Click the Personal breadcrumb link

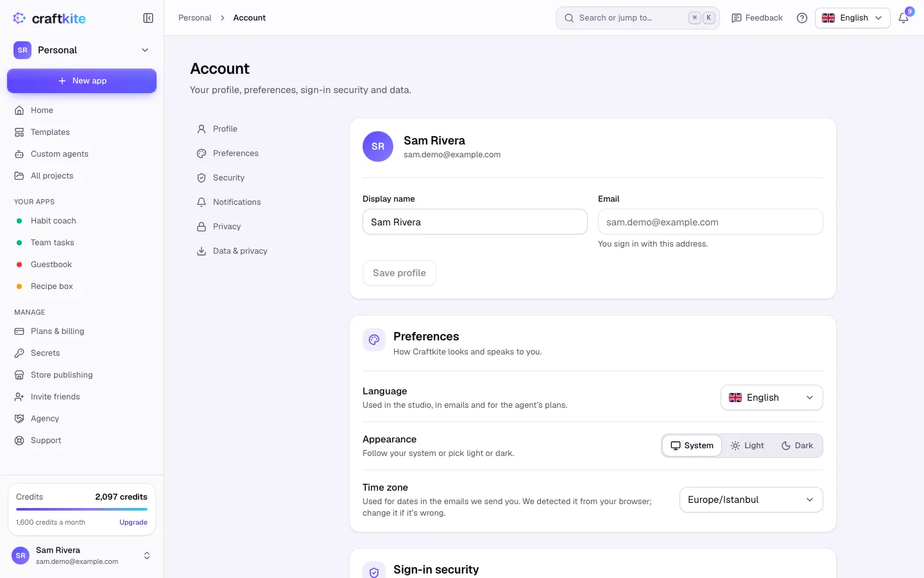194,18
